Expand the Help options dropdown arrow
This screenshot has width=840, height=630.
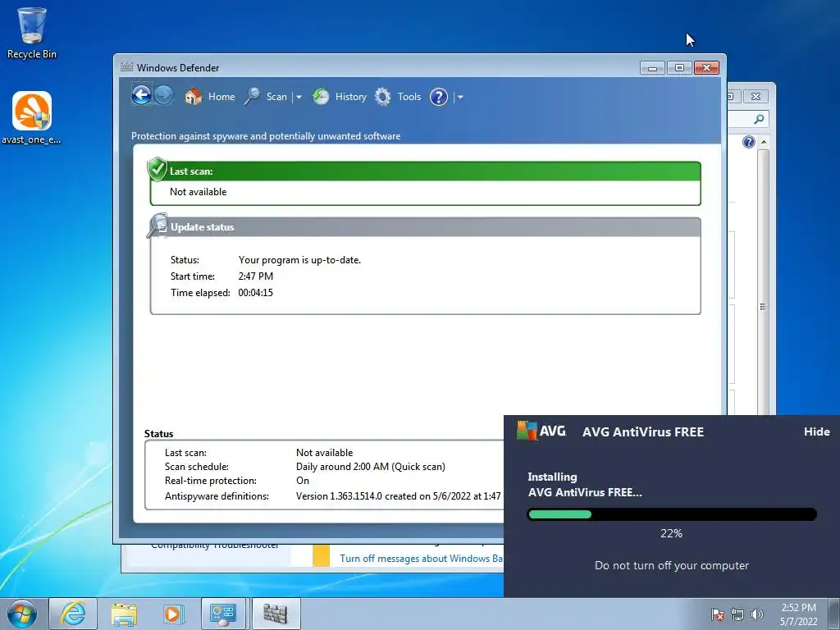(460, 97)
